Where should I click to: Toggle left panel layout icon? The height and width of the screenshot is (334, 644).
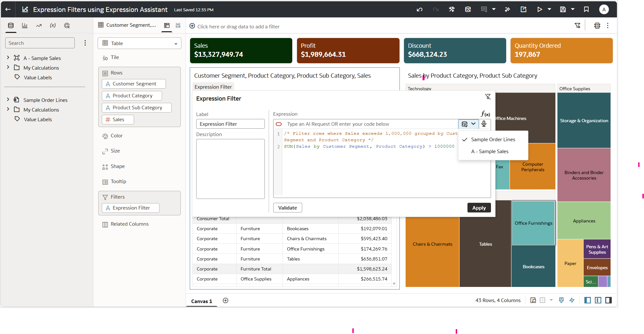pyautogui.click(x=588, y=300)
